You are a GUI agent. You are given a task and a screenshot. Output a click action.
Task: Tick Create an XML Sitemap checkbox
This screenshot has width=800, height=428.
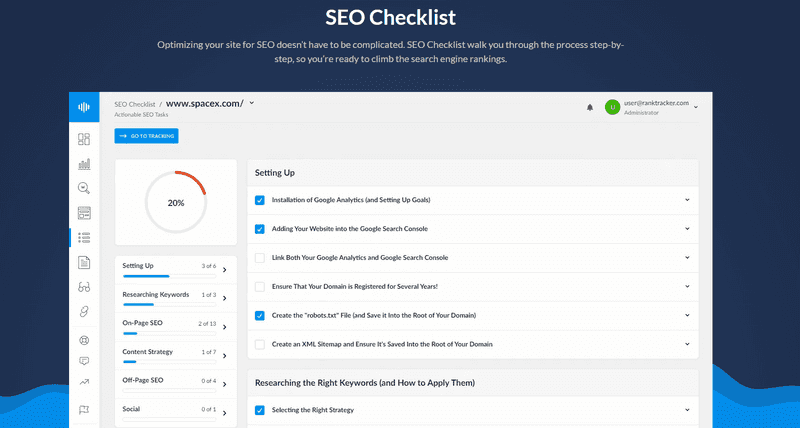click(x=260, y=344)
